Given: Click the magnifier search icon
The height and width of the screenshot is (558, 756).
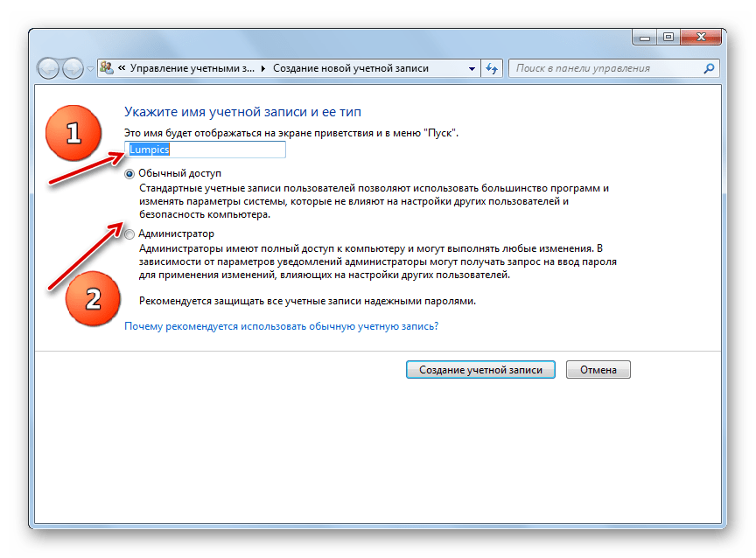Looking at the screenshot, I should (709, 68).
